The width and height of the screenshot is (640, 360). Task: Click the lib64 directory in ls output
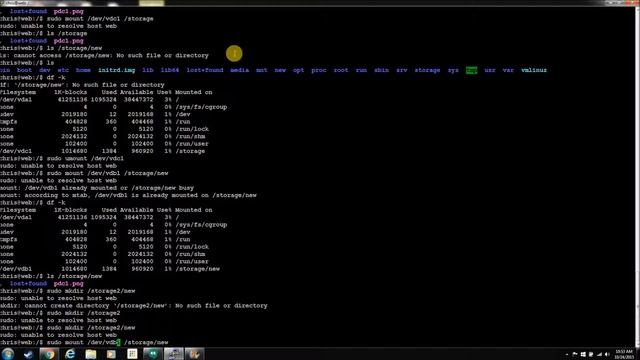click(x=169, y=70)
